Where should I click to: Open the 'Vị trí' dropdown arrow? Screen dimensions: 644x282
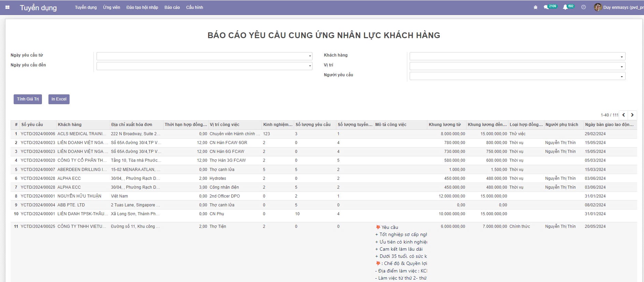621,67
